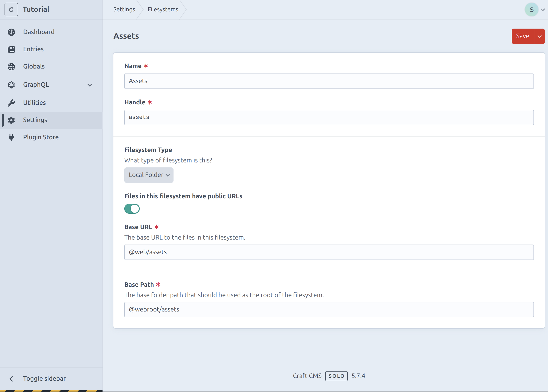Open the Save button dropdown arrow
This screenshot has width=548, height=392.
540,36
